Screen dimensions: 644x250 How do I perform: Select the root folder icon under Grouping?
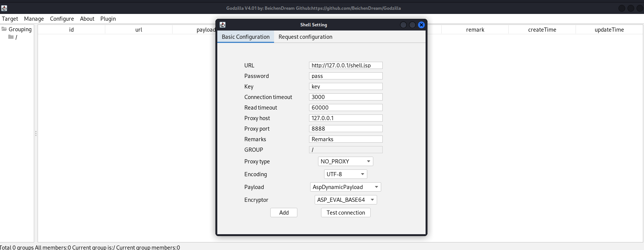[11, 37]
